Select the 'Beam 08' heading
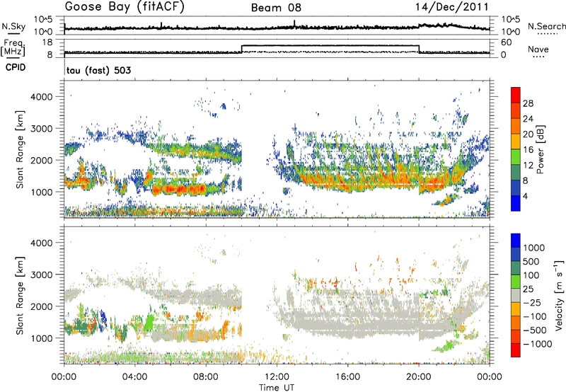 [276, 8]
